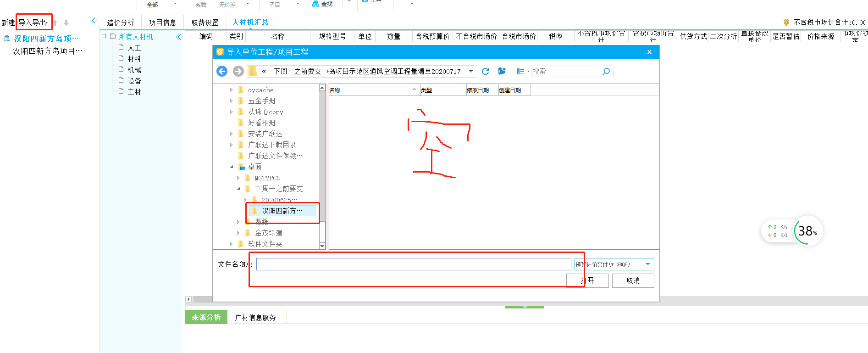868x353 pixels.
Task: Expand the MGTVPCC folder node
Action: point(238,178)
